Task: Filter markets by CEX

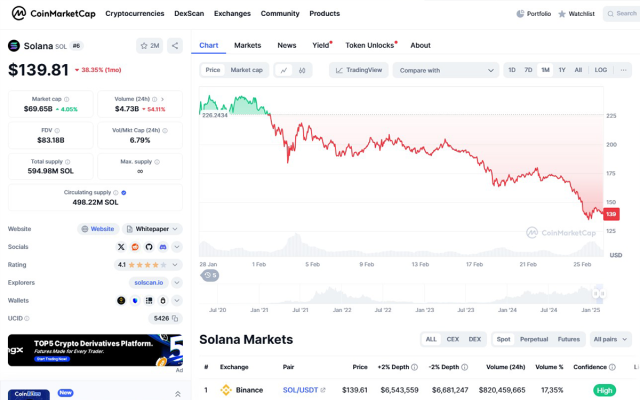Action: pos(452,339)
